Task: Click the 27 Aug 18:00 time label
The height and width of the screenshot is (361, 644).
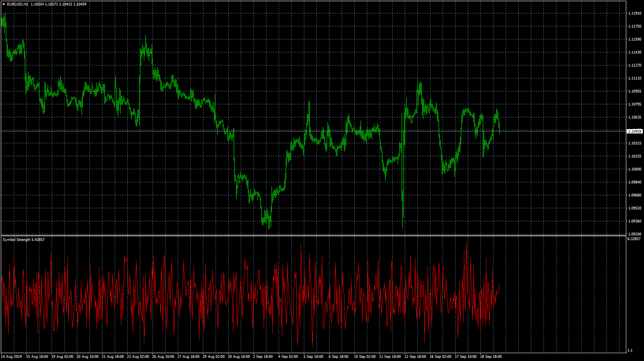Action: click(188, 357)
